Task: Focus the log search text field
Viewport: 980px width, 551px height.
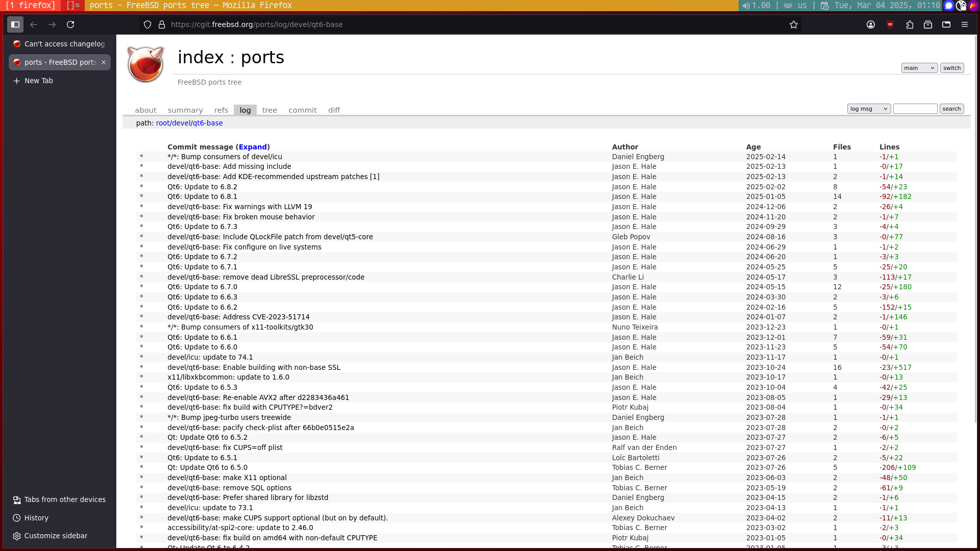Action: click(x=915, y=109)
